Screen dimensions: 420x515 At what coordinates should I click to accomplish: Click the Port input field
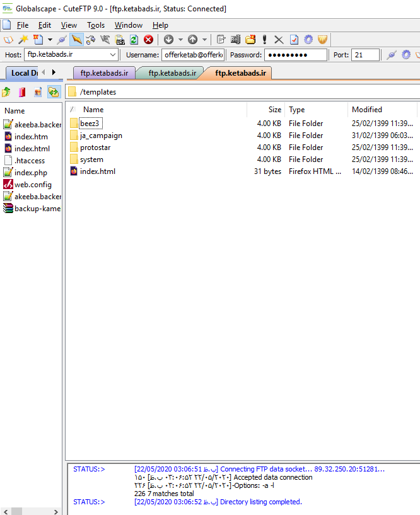click(x=365, y=55)
